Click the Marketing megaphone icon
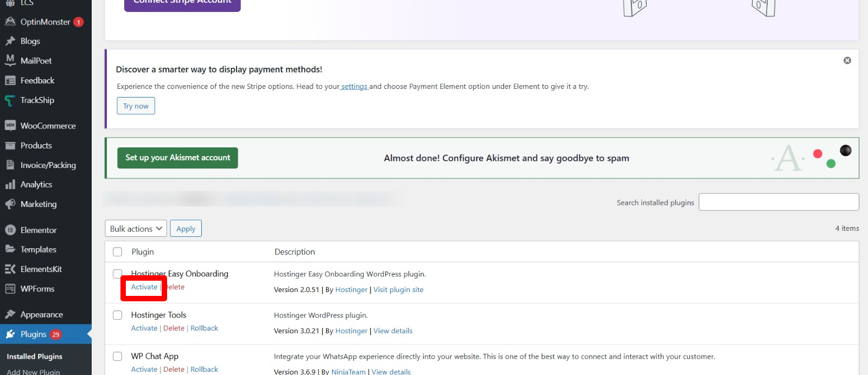This screenshot has height=375, width=868. coord(10,204)
